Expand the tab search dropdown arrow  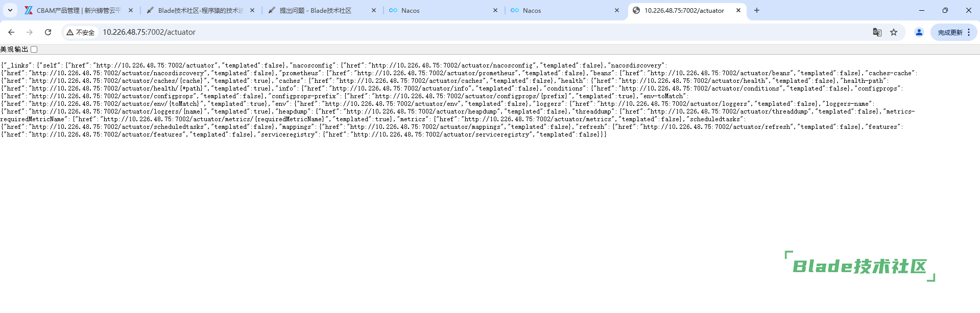[10, 10]
